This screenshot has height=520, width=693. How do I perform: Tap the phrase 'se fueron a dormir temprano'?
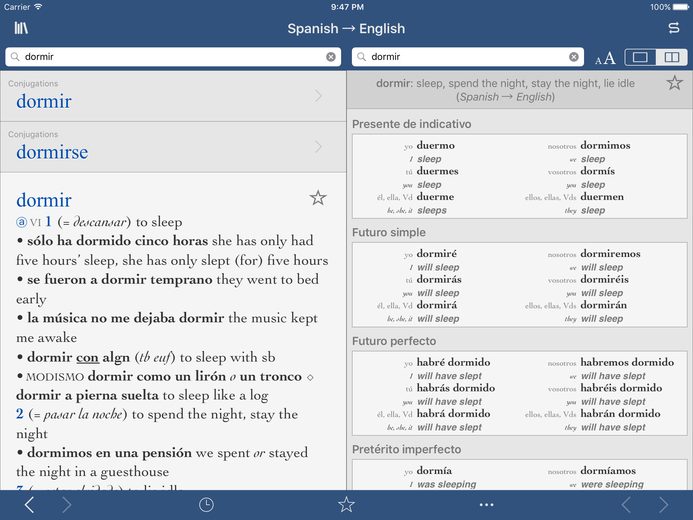[x=120, y=280]
